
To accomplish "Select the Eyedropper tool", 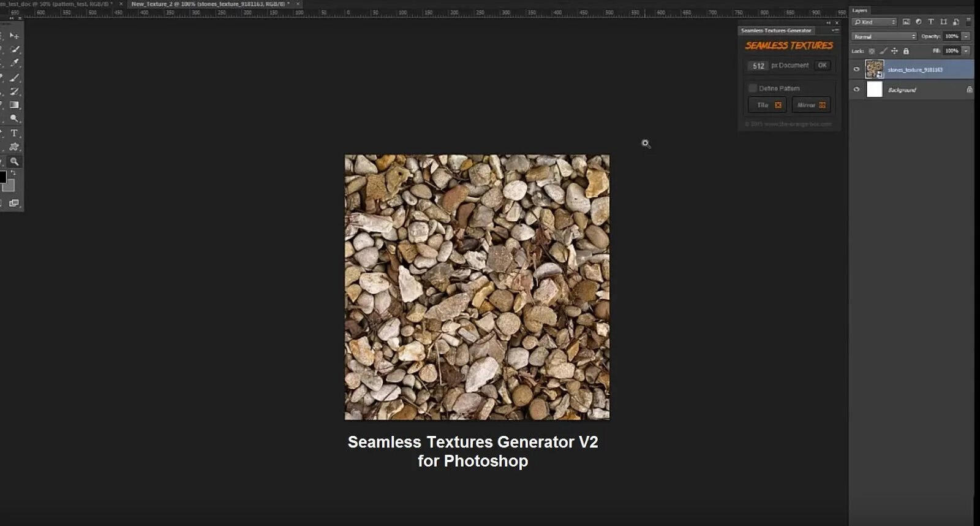I will [15, 63].
